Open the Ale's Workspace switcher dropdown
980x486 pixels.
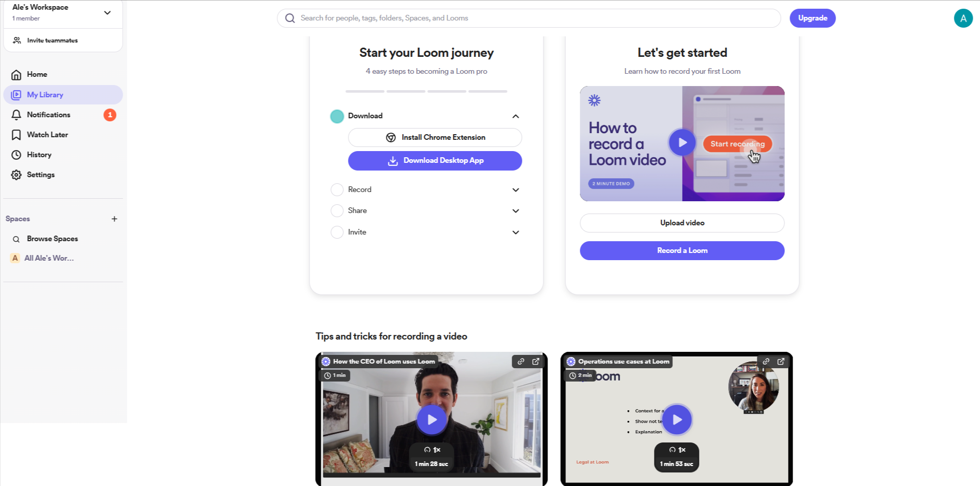click(107, 13)
